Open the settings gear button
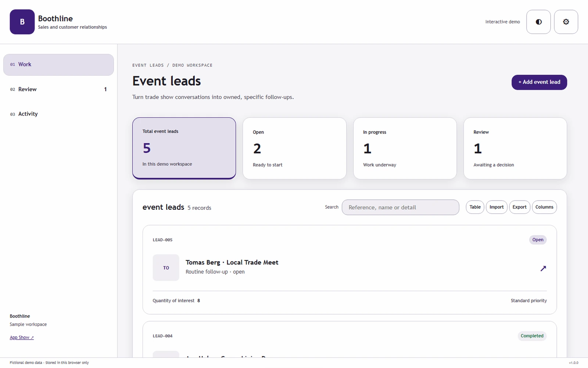 [566, 22]
